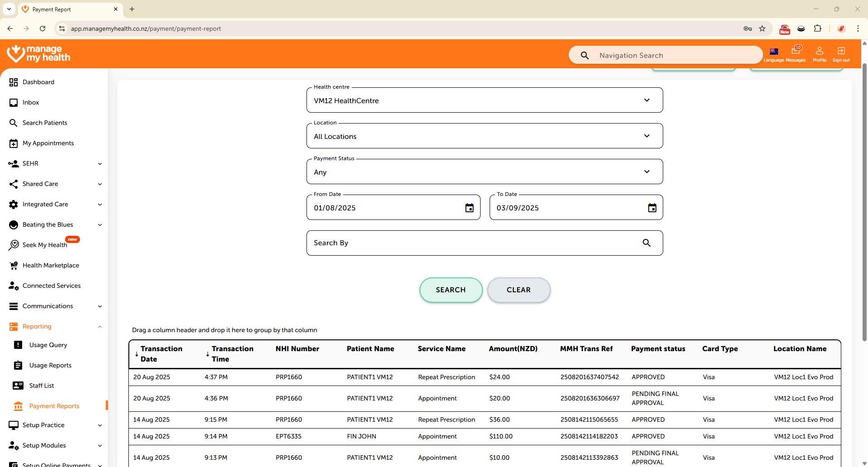Click the Manage My Health logo

point(39,54)
